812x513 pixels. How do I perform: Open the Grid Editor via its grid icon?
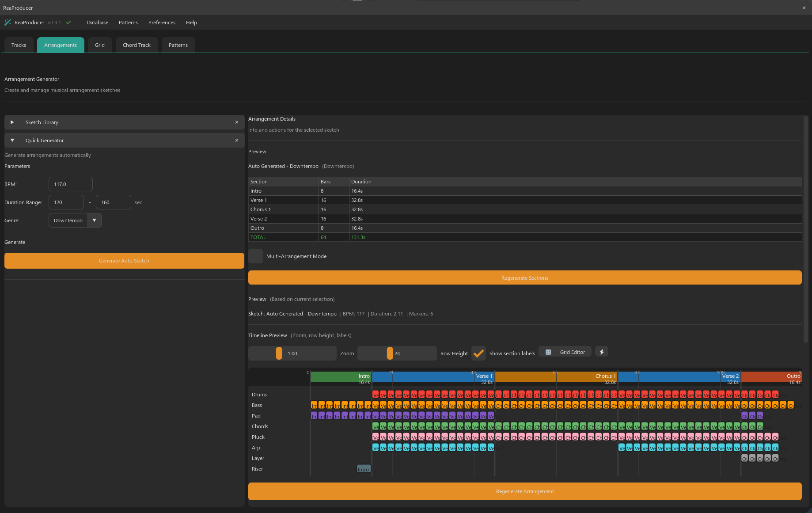[548, 351]
